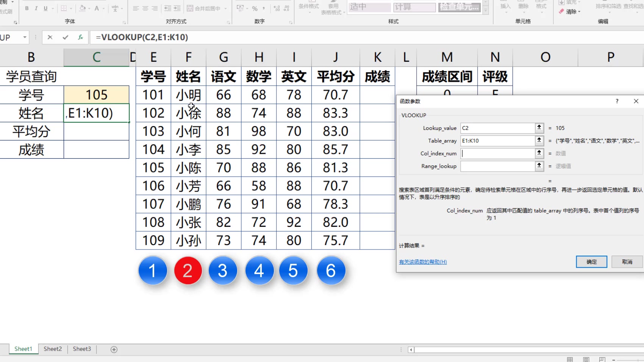This screenshot has width=644, height=362.
Task: Click the fill color bucket icon
Action: [x=82, y=8]
